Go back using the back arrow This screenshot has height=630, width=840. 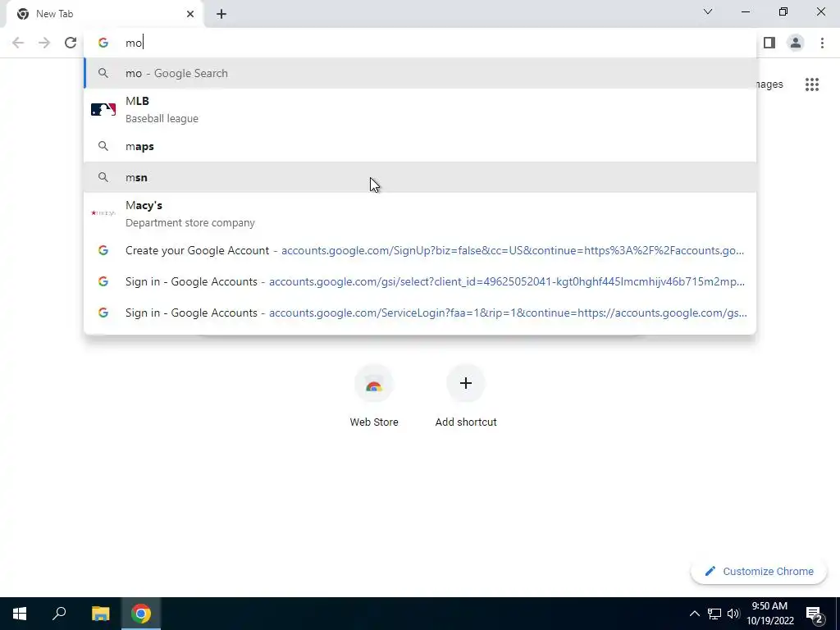pyautogui.click(x=18, y=43)
